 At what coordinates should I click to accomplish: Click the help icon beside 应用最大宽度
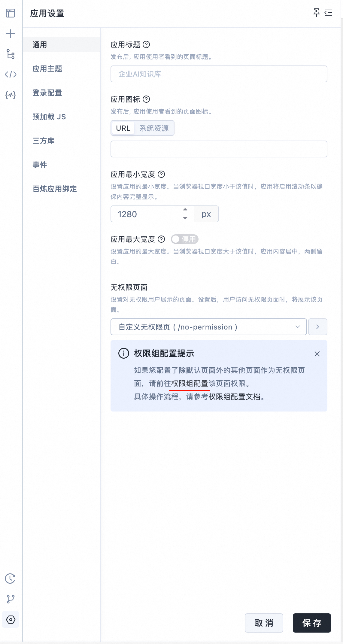pyautogui.click(x=161, y=239)
